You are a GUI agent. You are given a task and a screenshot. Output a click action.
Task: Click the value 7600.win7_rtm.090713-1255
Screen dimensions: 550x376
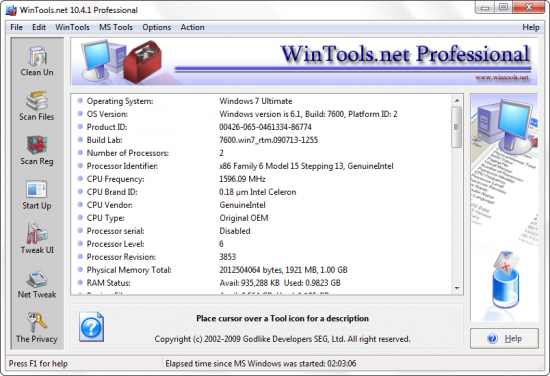pyautogui.click(x=268, y=140)
